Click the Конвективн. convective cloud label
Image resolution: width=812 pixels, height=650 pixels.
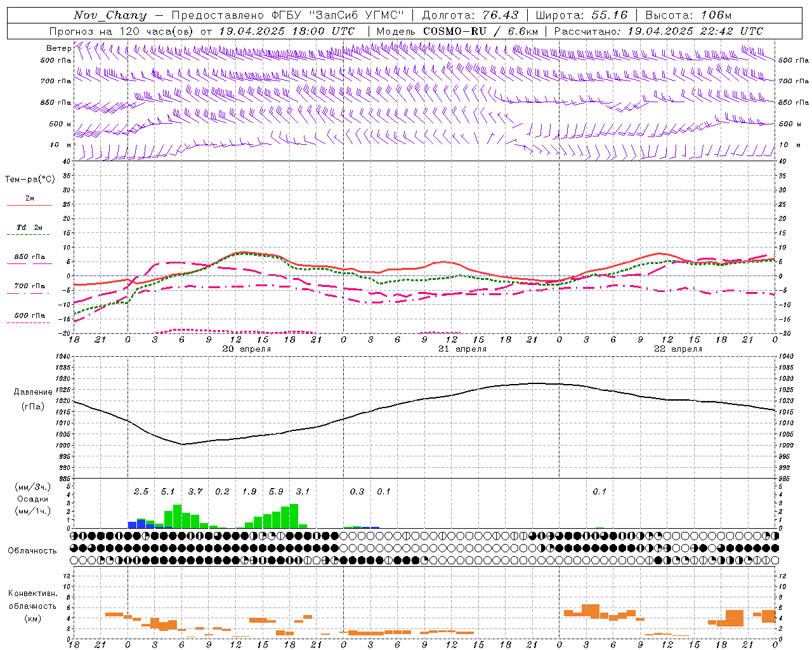(x=32, y=594)
